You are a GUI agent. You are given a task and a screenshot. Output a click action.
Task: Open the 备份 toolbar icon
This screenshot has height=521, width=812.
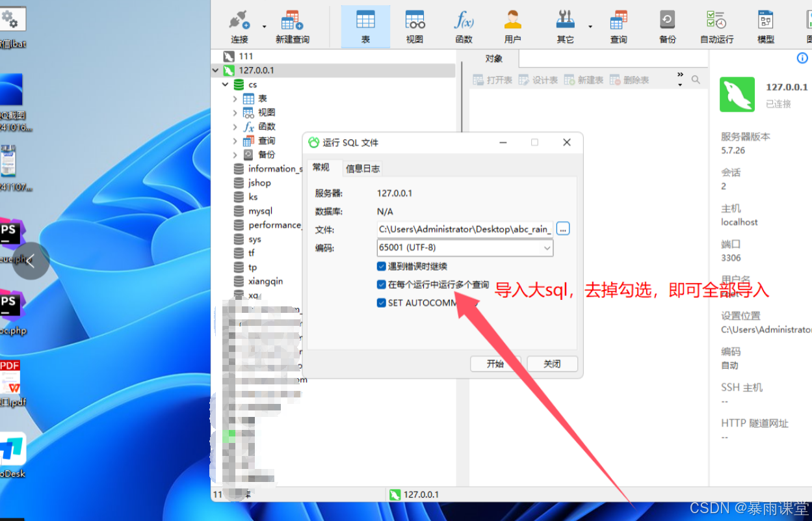pyautogui.click(x=668, y=27)
